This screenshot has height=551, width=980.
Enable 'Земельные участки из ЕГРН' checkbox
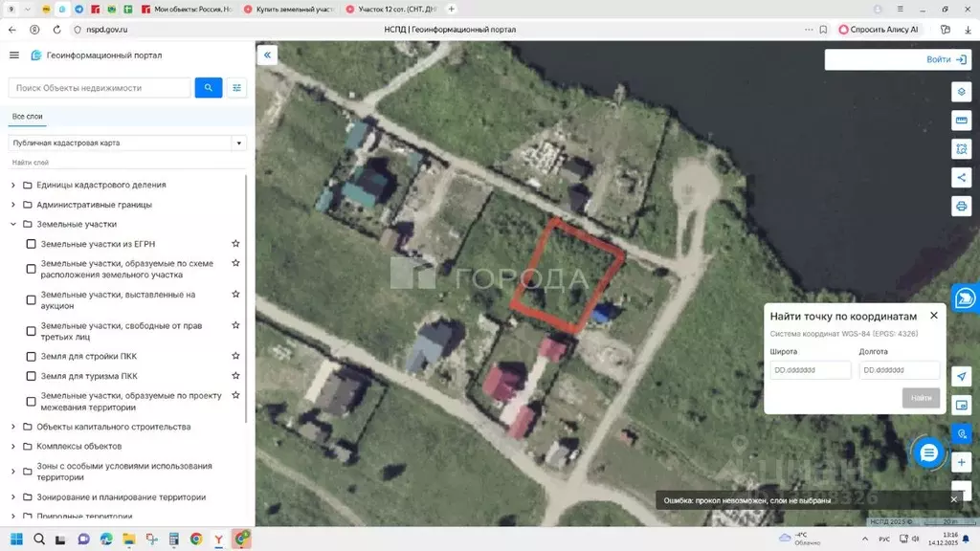point(32,244)
